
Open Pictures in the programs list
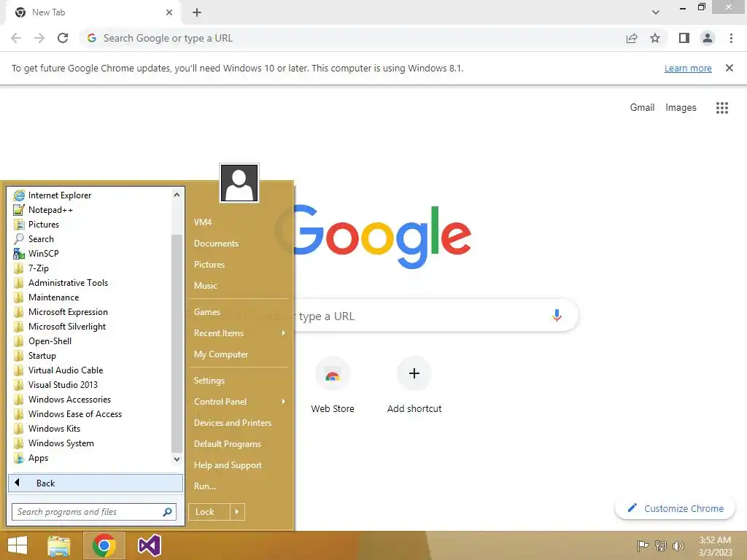(43, 225)
